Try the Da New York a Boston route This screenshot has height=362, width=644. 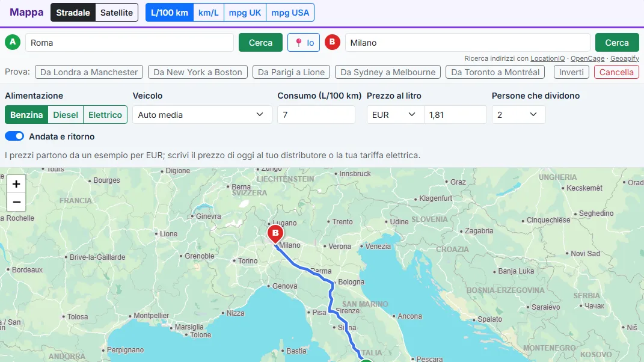(x=198, y=72)
